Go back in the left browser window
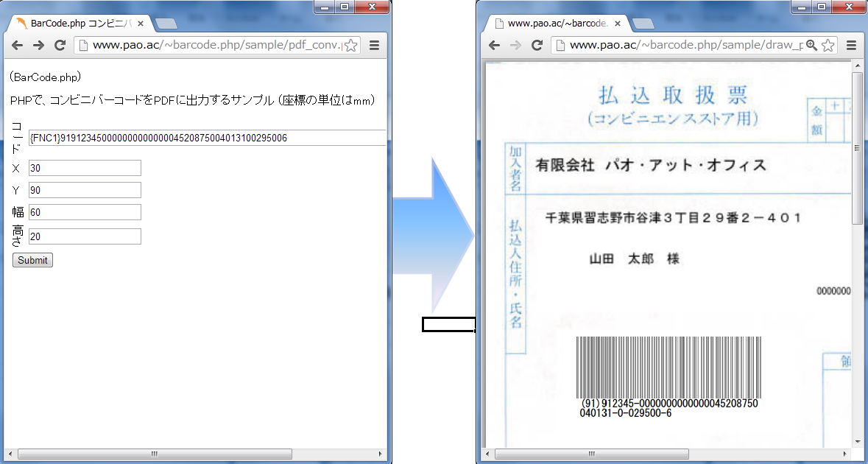Viewport: 868px width, 464px height. point(17,46)
